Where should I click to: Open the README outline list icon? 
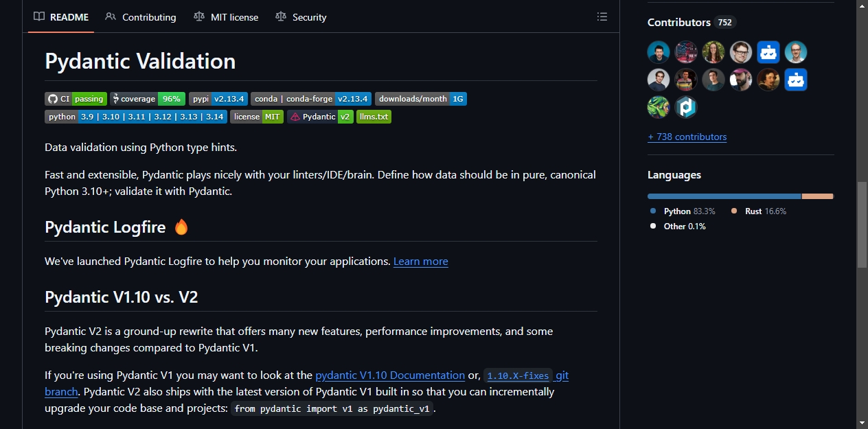[602, 16]
